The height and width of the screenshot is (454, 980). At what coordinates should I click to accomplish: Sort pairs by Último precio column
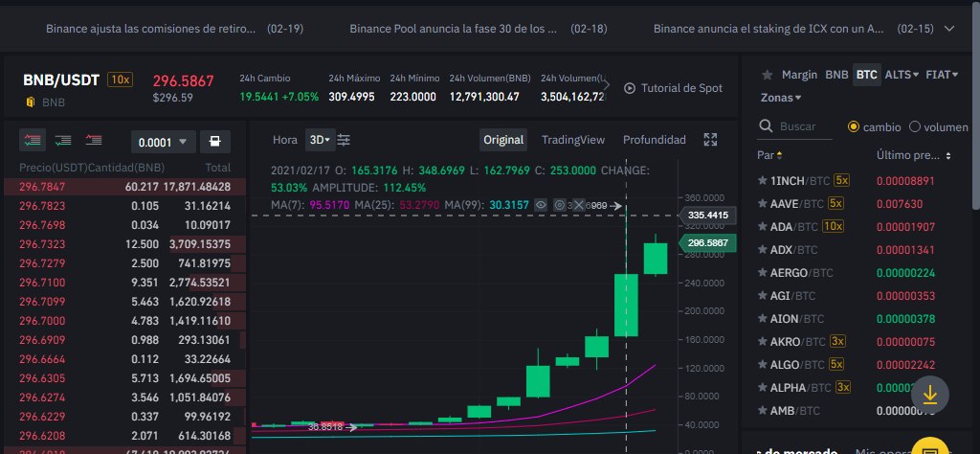point(913,155)
